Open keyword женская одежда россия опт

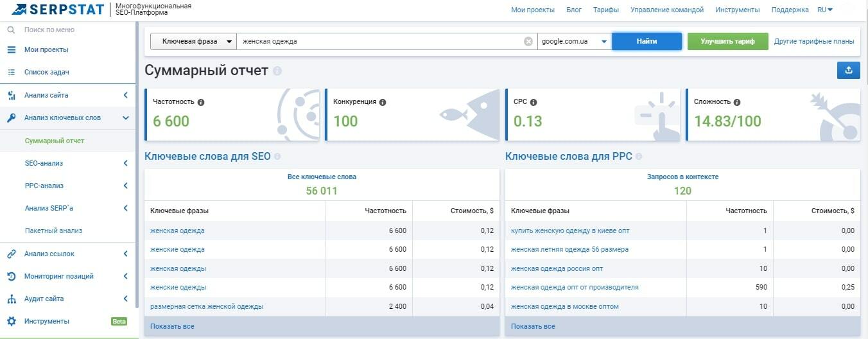pyautogui.click(x=557, y=268)
